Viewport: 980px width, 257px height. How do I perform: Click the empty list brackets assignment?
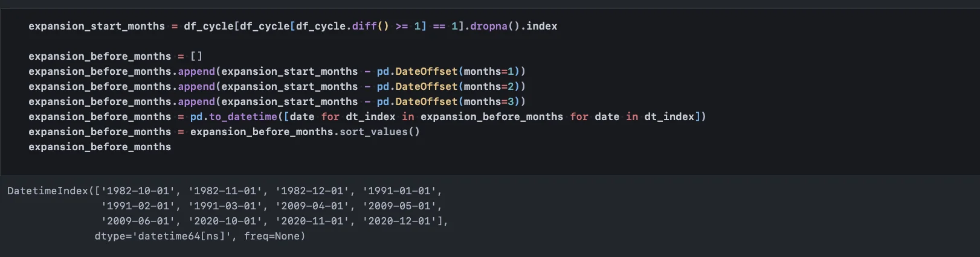pos(196,56)
